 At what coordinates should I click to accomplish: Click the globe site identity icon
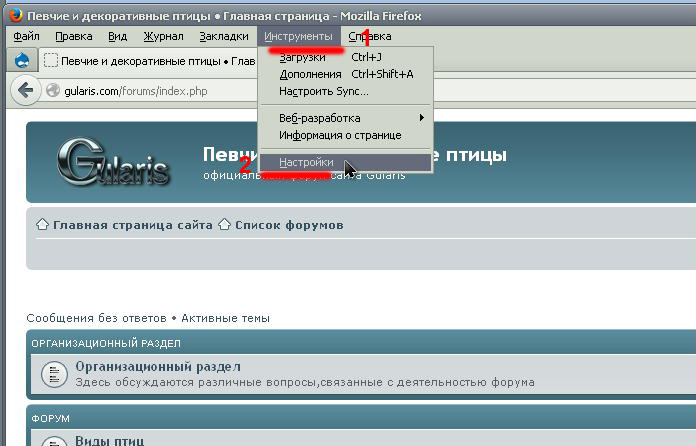pos(53,90)
